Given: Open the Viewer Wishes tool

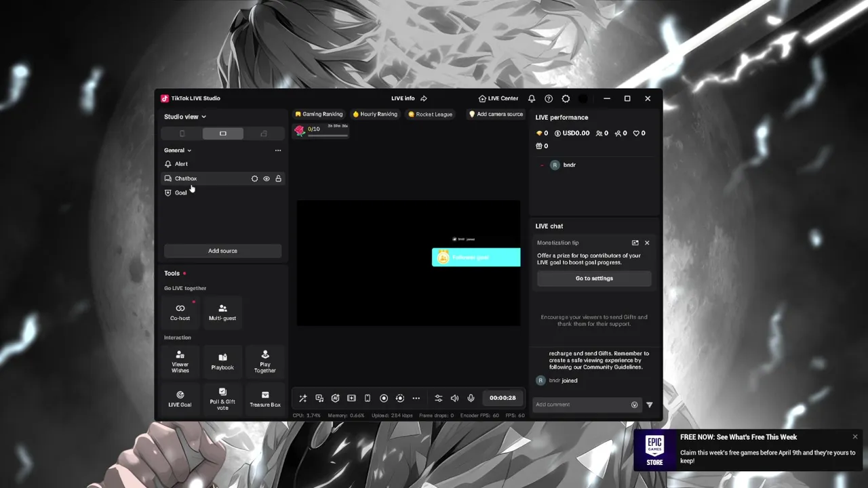Looking at the screenshot, I should click(x=180, y=361).
